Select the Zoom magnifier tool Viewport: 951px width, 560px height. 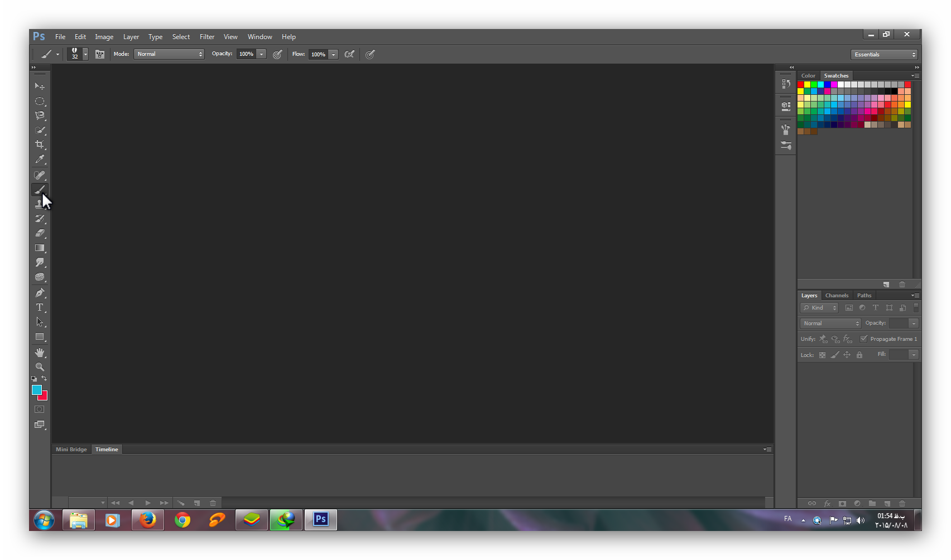[x=40, y=367]
